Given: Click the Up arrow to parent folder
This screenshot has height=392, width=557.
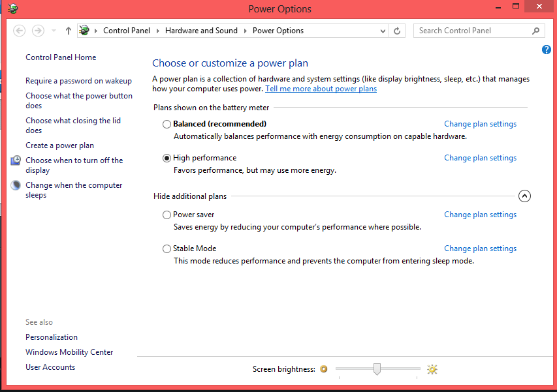Looking at the screenshot, I should [69, 31].
